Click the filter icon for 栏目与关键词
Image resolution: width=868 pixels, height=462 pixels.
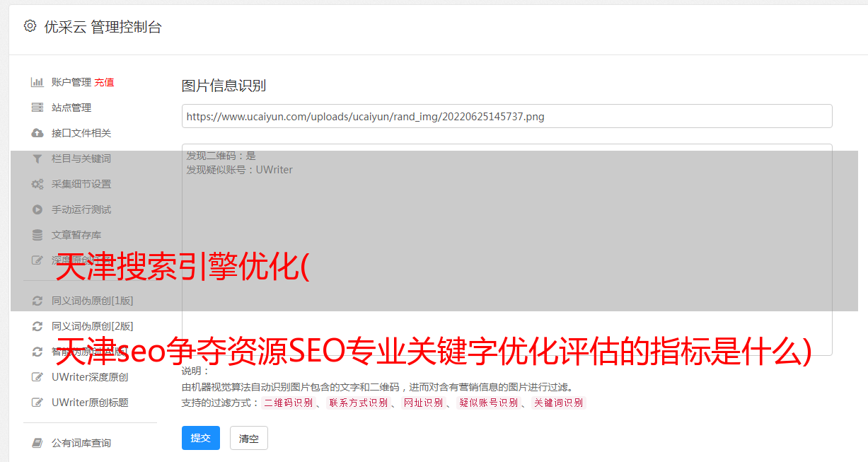(37, 158)
